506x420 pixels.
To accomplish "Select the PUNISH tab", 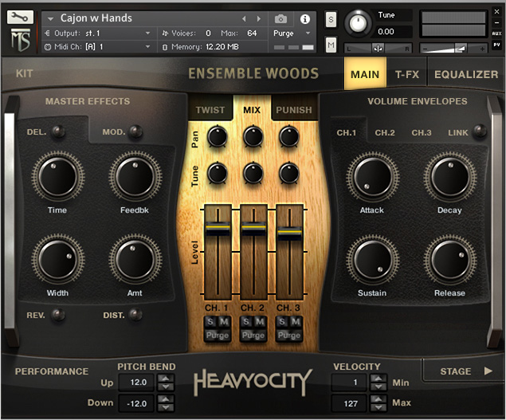I will 294,110.
